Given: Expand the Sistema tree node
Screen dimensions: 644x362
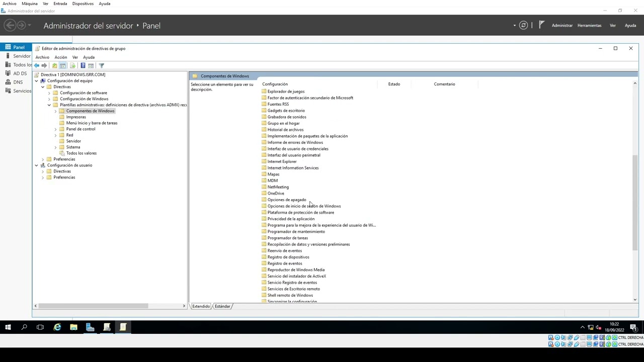Looking at the screenshot, I should point(55,147).
